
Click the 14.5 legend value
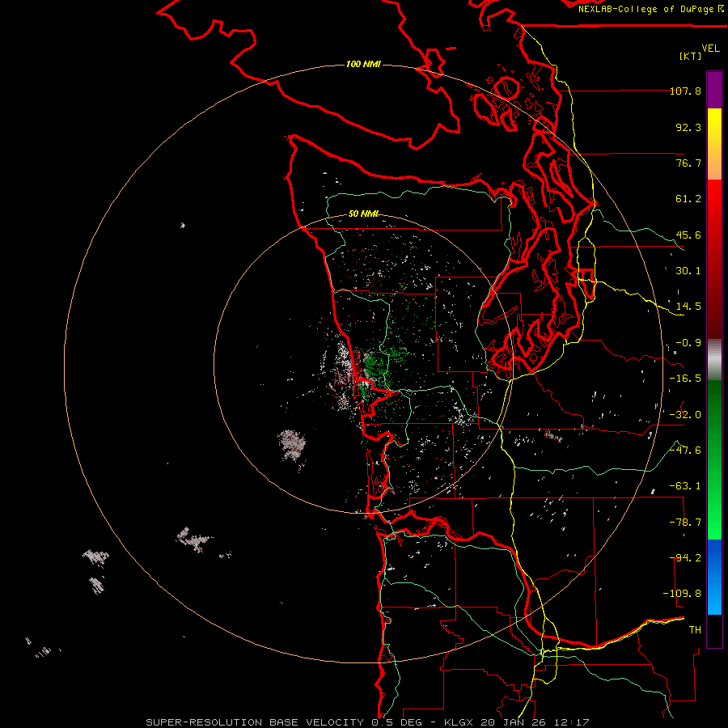click(688, 307)
